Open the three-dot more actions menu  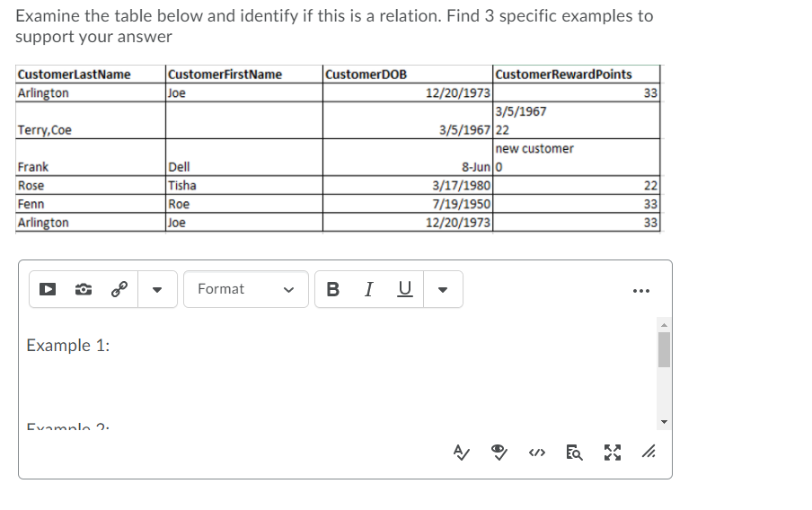tap(641, 291)
